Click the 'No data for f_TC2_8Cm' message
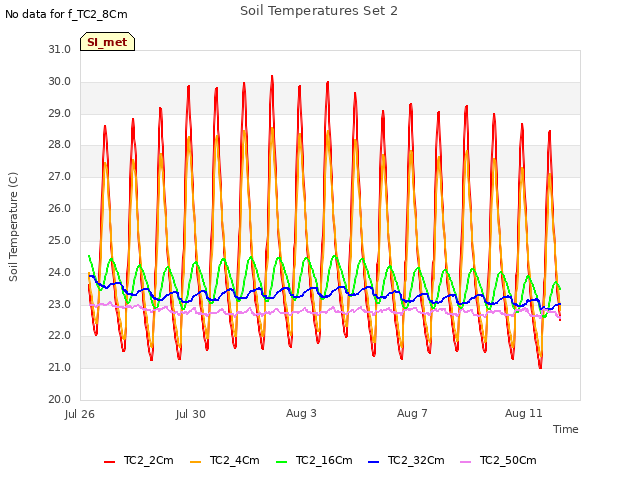This screenshot has width=640, height=480. click(66, 14)
